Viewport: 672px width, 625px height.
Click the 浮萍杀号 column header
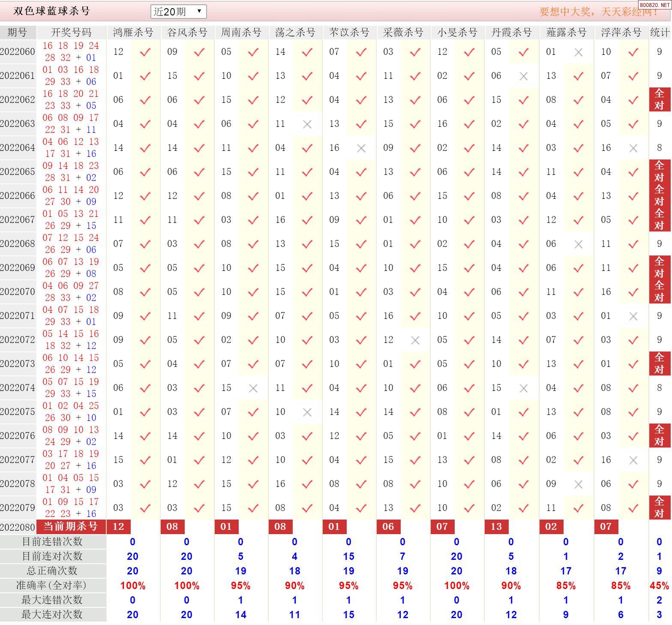(621, 33)
